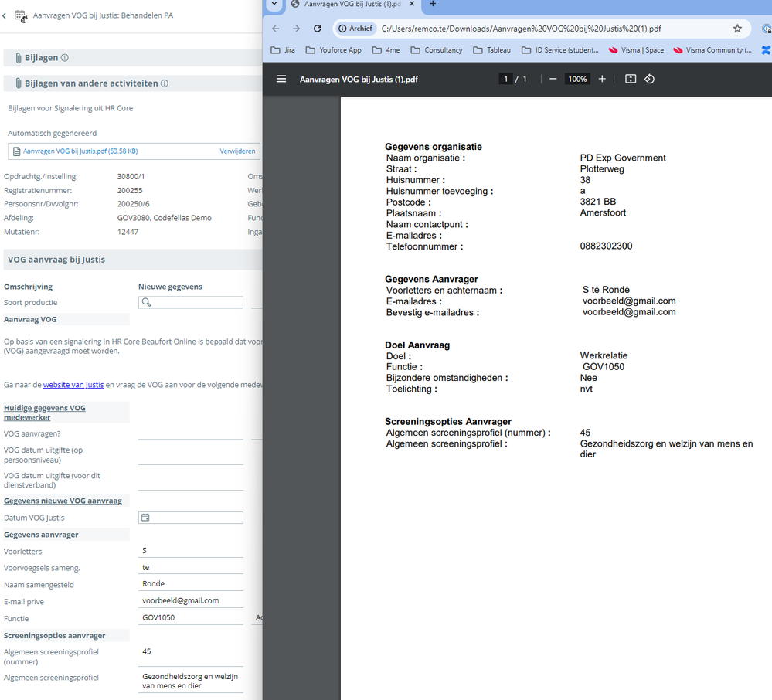Click the Voorletters field containing S
This screenshot has height=700, width=772.
tap(191, 551)
